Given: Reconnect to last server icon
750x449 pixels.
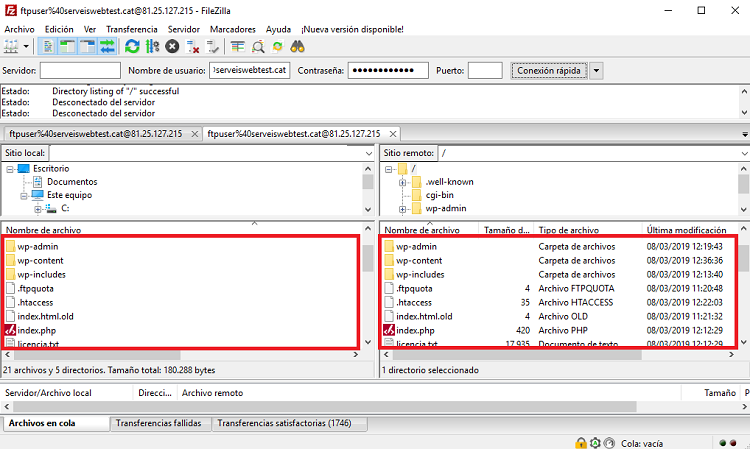Looking at the screenshot, I should [212, 46].
